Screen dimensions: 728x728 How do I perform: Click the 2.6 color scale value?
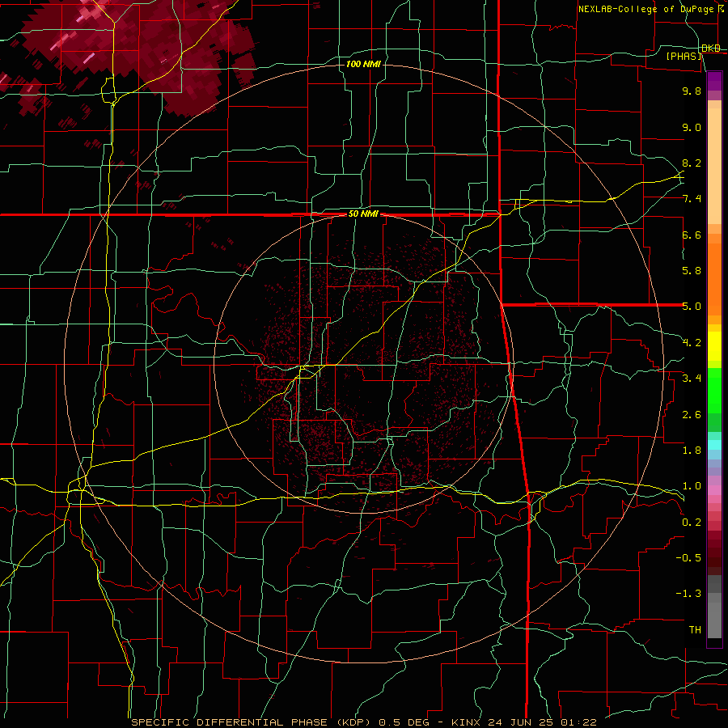[692, 415]
